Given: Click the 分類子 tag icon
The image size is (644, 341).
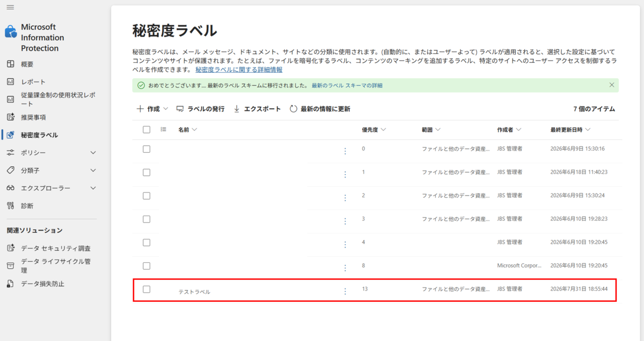Looking at the screenshot, I should coord(10,170).
